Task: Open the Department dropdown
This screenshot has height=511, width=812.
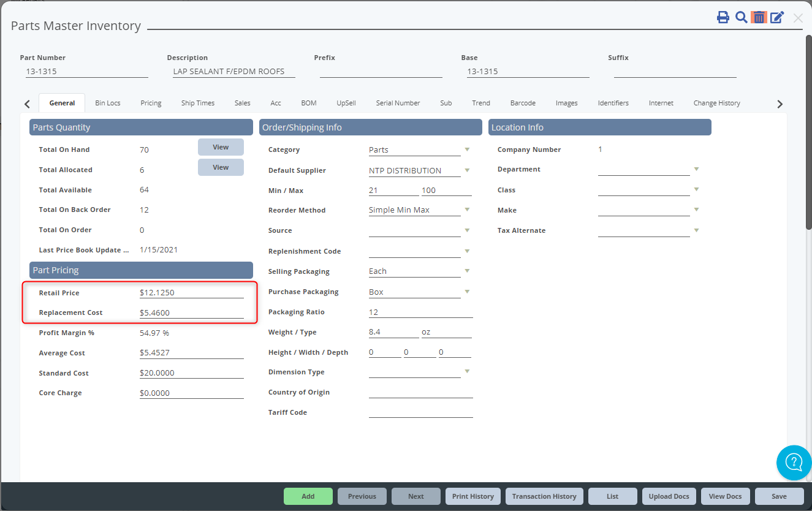Action: pos(696,169)
